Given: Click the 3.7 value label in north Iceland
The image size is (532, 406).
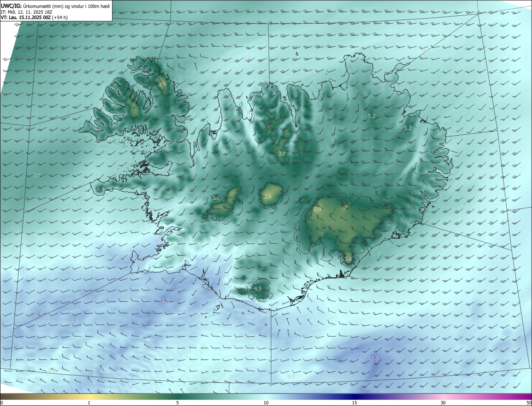Looking at the screenshot, I should point(282,154).
